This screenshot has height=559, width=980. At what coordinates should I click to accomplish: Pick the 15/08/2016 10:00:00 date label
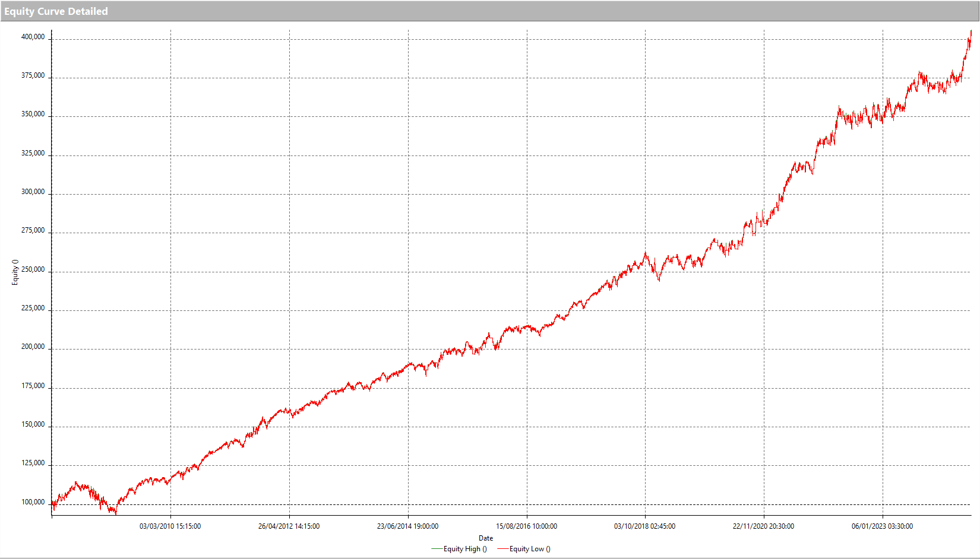(x=526, y=526)
